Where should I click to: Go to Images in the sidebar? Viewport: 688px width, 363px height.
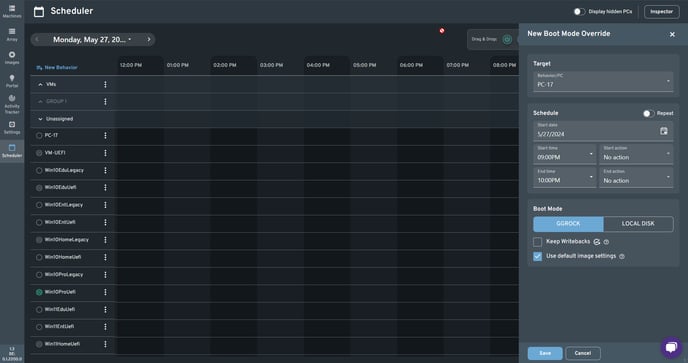tap(12, 58)
